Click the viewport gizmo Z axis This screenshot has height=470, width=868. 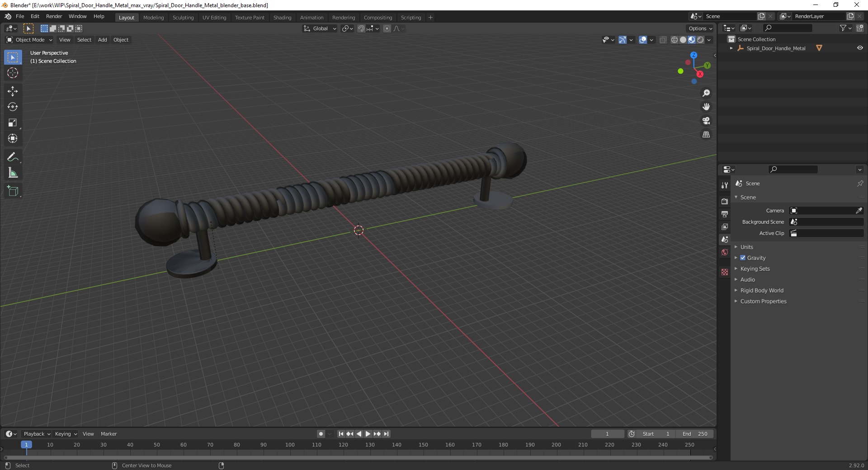[x=693, y=55]
